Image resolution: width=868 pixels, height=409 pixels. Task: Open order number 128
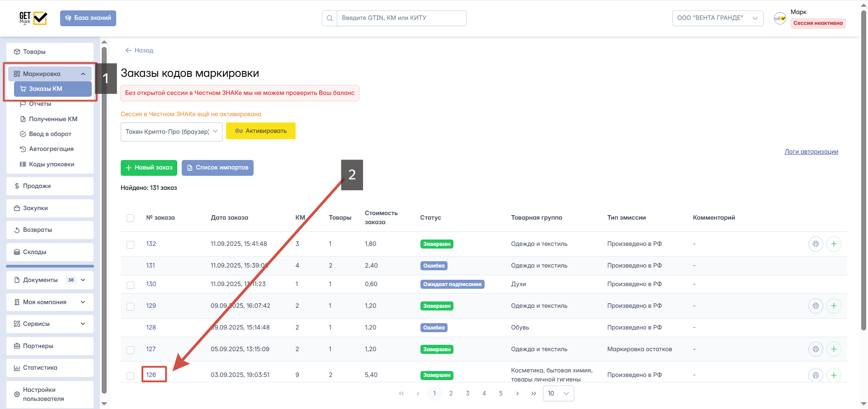(x=151, y=327)
